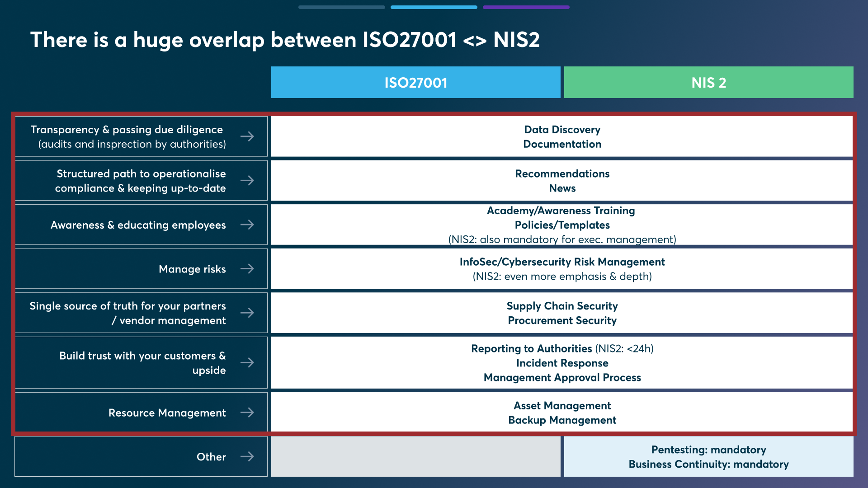
Task: Click the arrow next to Resource Management
Action: (x=247, y=412)
